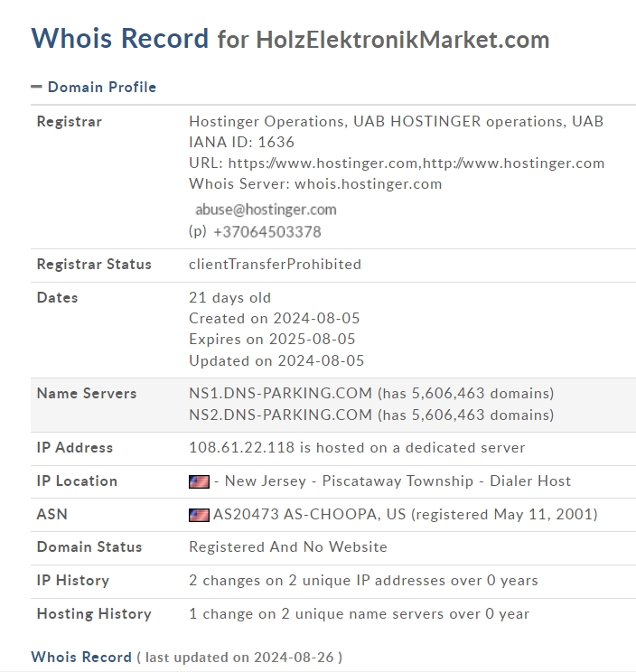Click the Expires on 2025-08-05 line
The height and width of the screenshot is (672, 636).
tap(272, 340)
